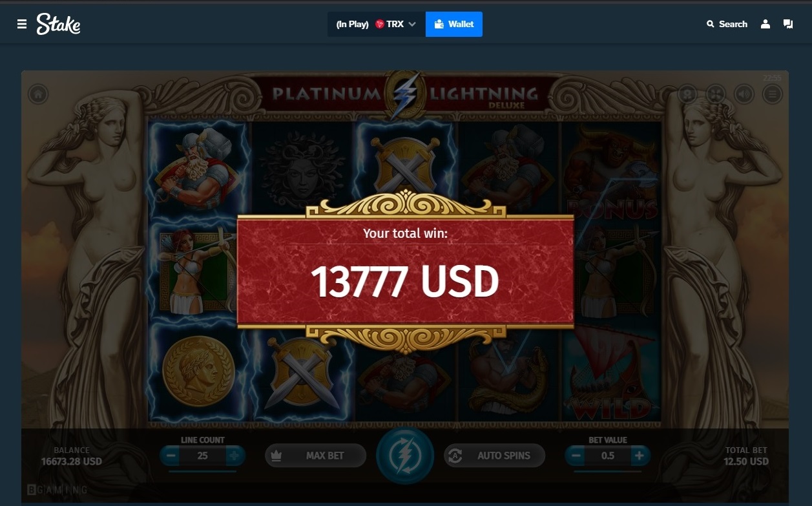The height and width of the screenshot is (506, 812).
Task: Click the line count slider bar
Action: click(202, 472)
